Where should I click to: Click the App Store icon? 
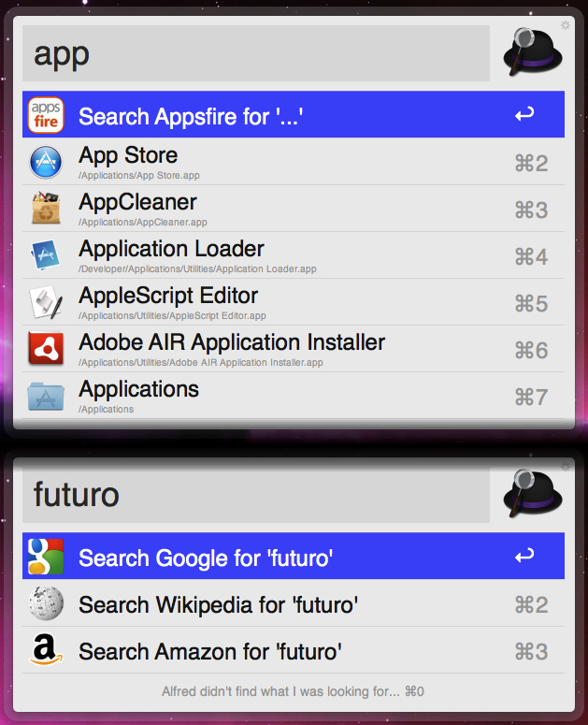[x=45, y=162]
